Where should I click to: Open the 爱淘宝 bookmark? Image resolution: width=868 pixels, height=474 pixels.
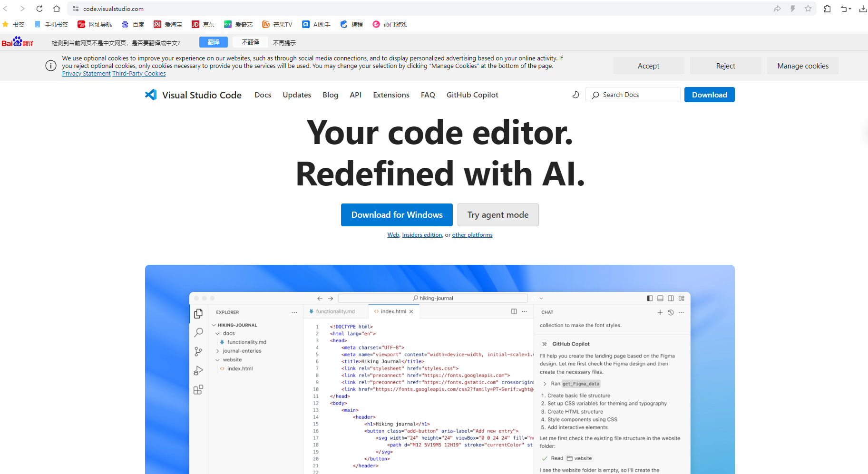(168, 24)
